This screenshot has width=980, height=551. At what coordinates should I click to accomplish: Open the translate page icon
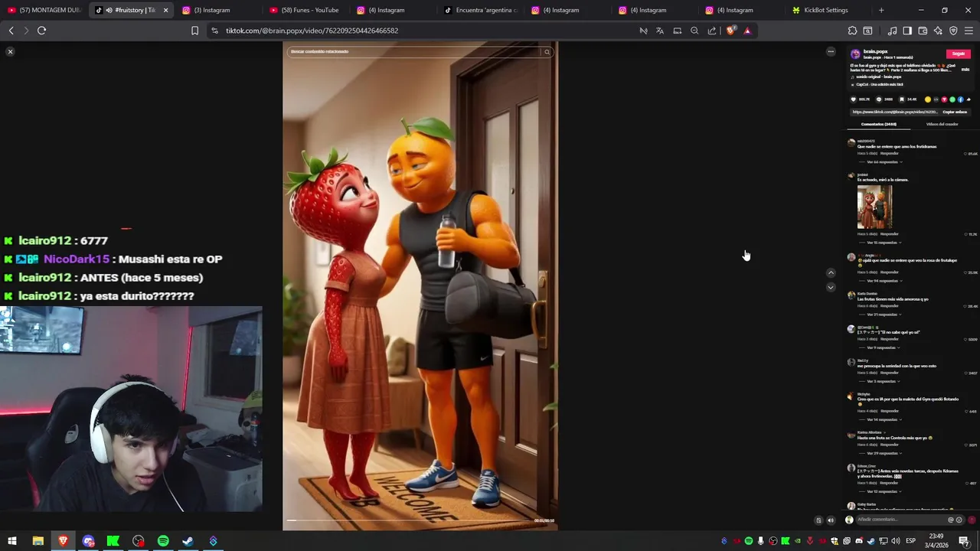(x=660, y=31)
